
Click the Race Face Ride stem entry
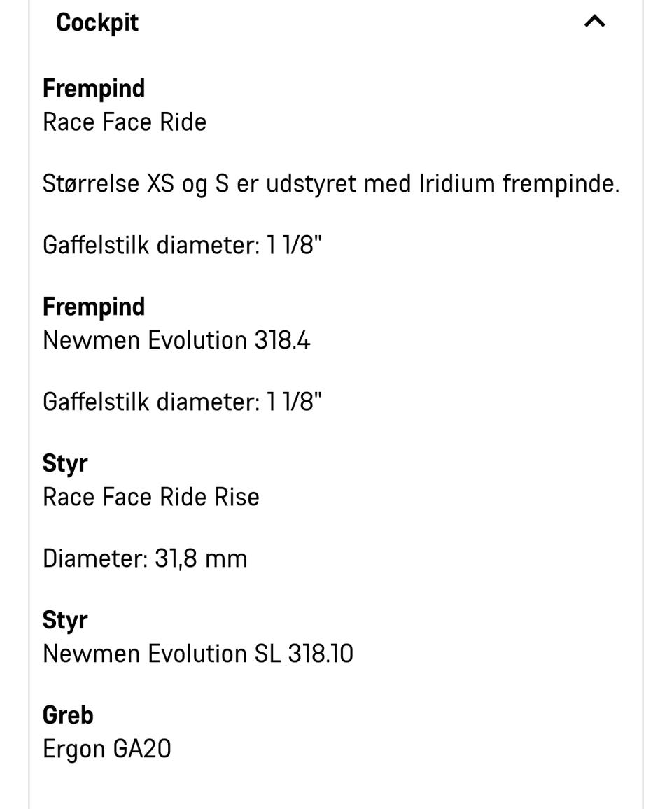[125, 122]
